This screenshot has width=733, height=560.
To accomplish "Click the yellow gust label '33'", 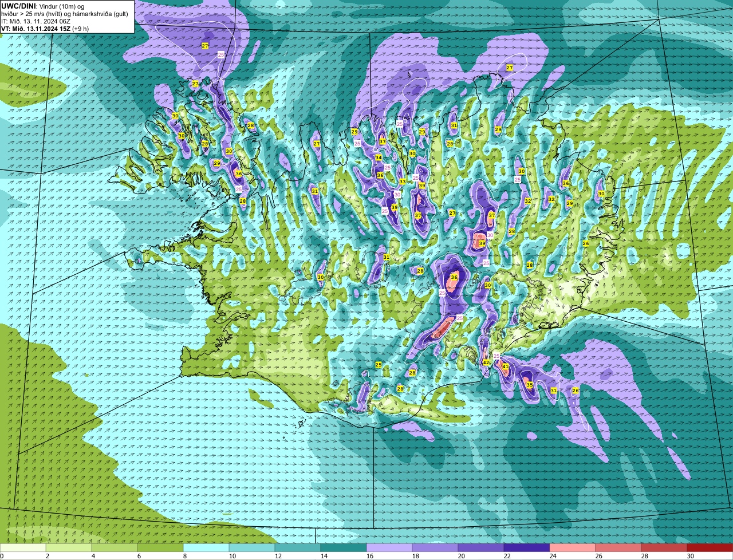I will (x=403, y=182).
